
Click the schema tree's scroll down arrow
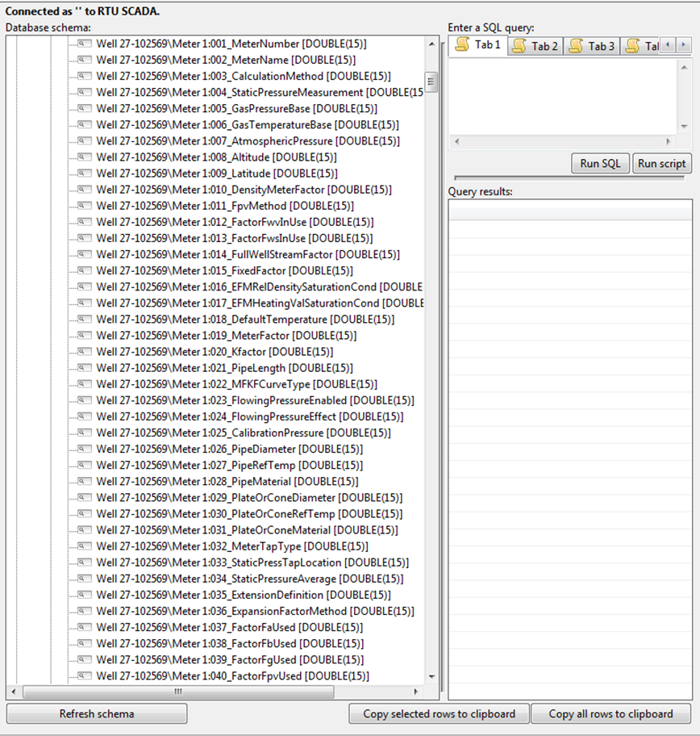431,676
